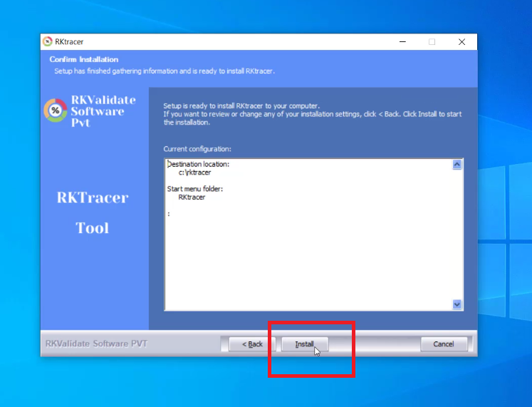The height and width of the screenshot is (407, 532).
Task: Click 'RKtracer' folder name under Start menu folder
Action: pos(192,197)
